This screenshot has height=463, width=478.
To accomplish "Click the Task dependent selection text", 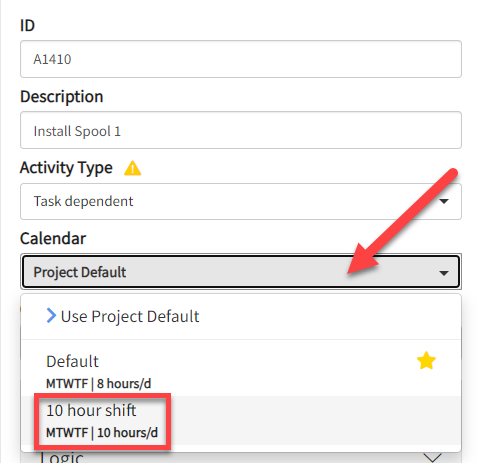I will pos(83,201).
